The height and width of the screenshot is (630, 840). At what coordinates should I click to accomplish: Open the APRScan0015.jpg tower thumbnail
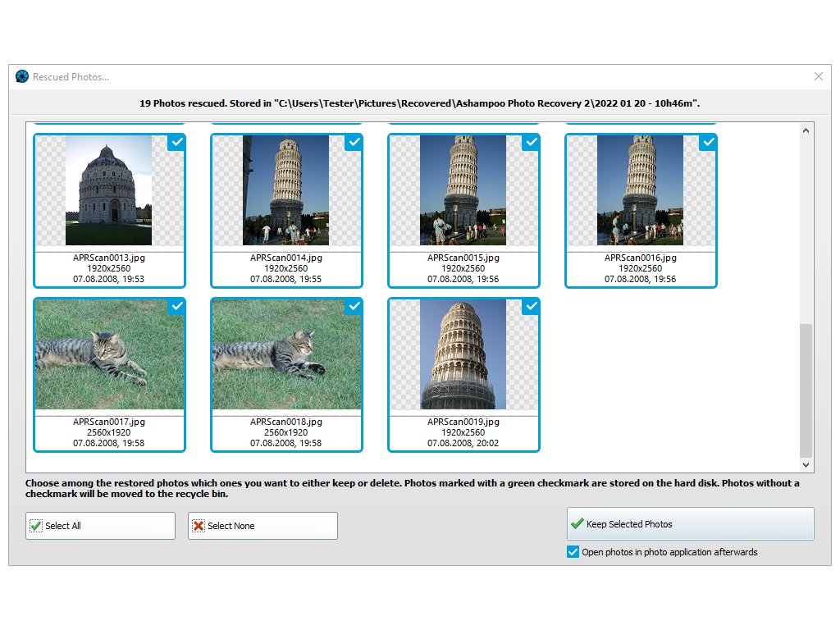point(463,190)
